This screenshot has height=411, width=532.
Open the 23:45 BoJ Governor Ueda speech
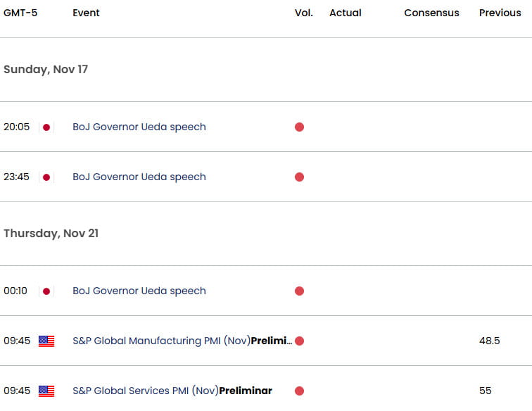tap(139, 177)
